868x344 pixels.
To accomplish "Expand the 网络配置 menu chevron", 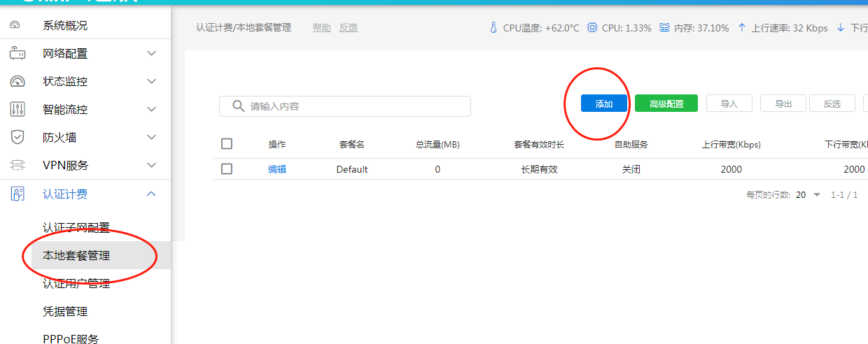I will point(151,54).
